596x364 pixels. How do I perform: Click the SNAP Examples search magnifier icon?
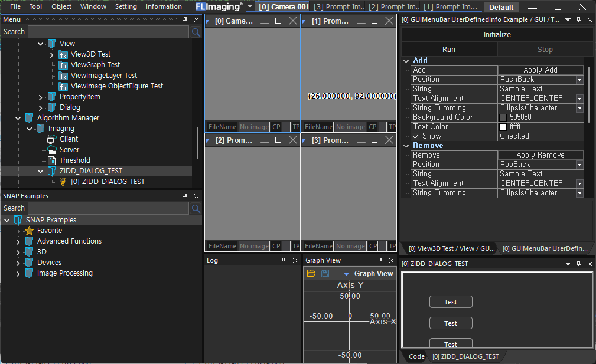[x=196, y=208]
